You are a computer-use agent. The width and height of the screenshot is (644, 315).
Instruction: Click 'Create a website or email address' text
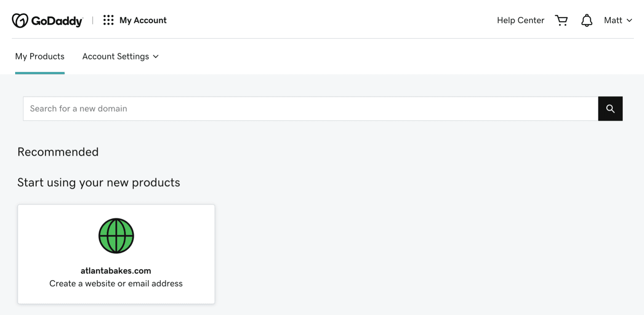[116, 283]
